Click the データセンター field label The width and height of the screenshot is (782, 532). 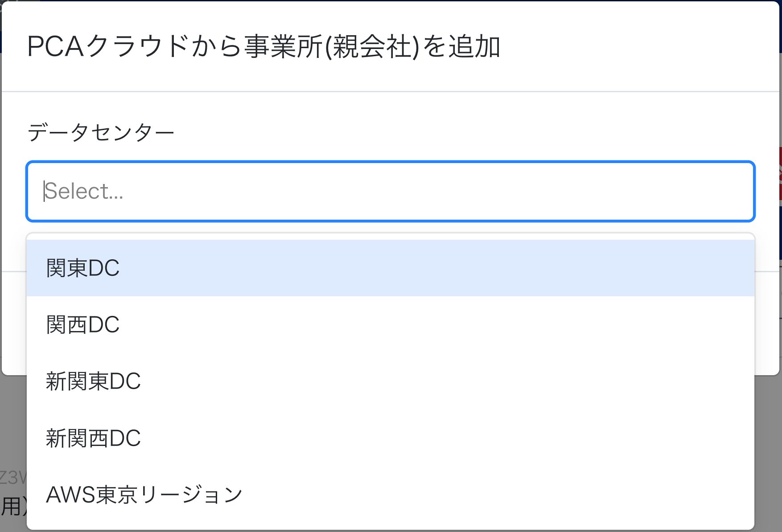(x=101, y=133)
